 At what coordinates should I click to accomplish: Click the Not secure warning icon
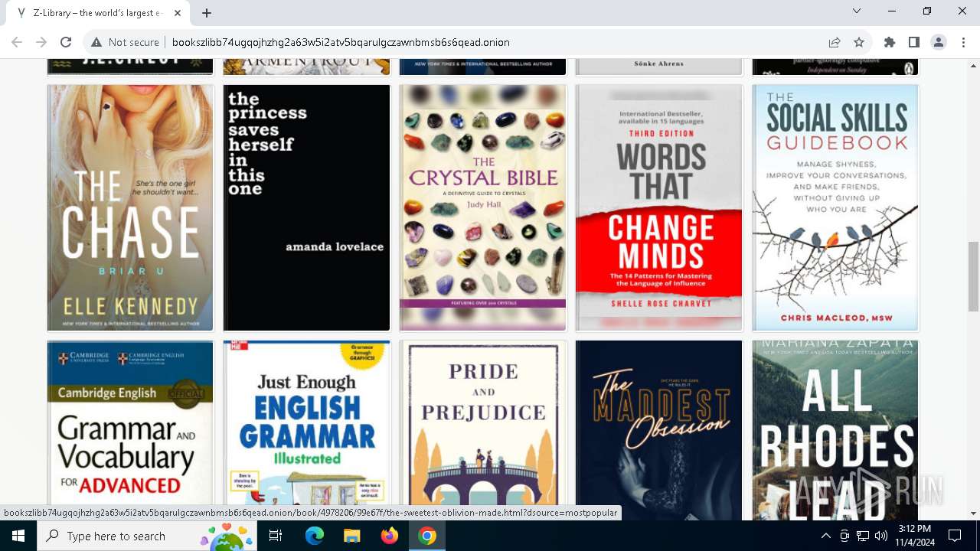96,42
